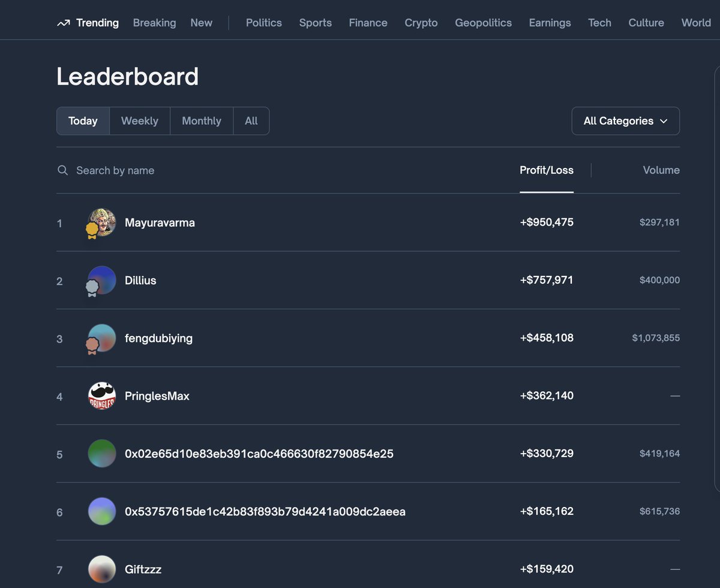Viewport: 720px width, 588px height.
Task: Click the +$950,475 profit value
Action: [x=547, y=223]
